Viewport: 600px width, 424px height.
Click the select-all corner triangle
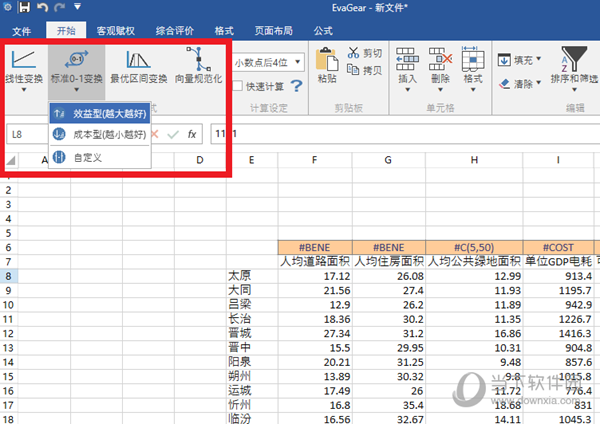click(11, 160)
